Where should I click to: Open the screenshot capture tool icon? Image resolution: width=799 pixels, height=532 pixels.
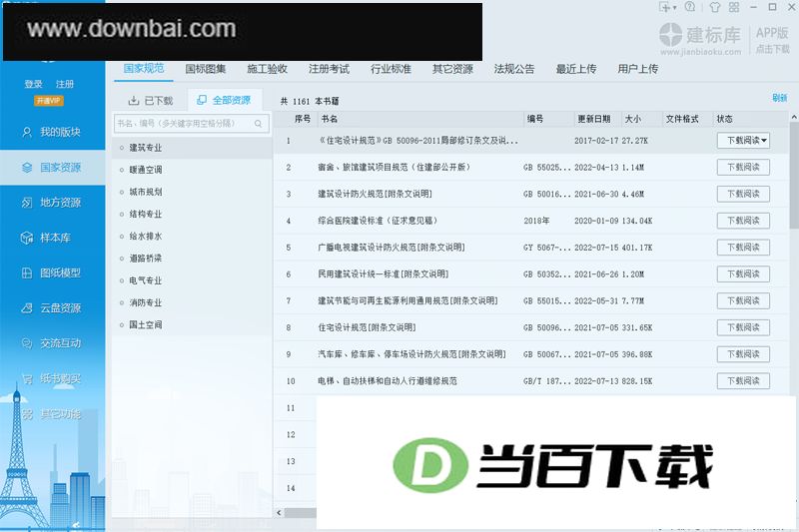point(664,7)
